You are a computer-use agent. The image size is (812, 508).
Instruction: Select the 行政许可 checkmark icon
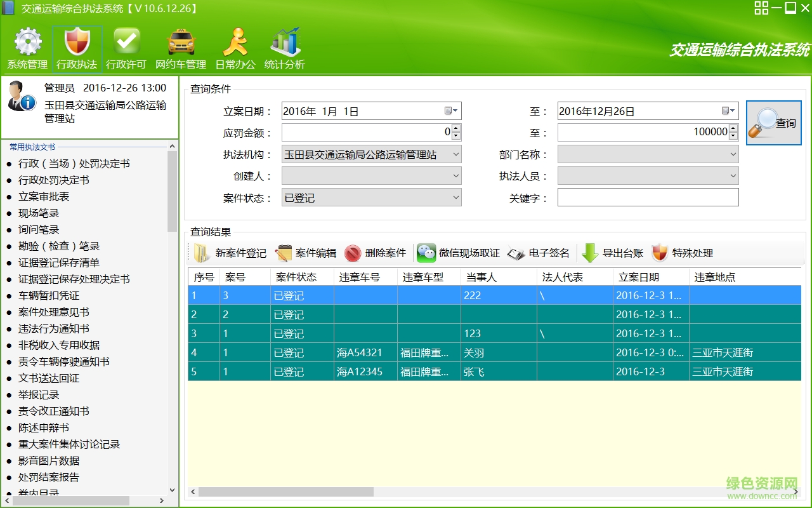126,43
